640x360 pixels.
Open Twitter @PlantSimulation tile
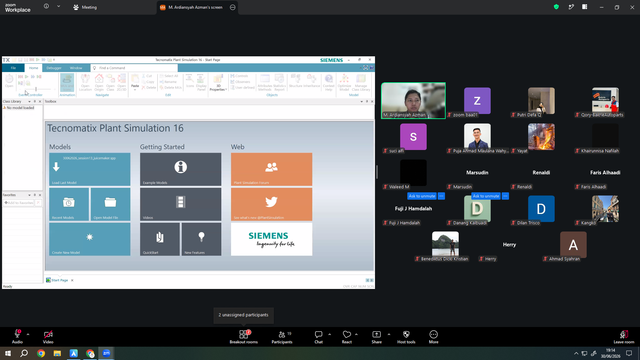[271, 204]
